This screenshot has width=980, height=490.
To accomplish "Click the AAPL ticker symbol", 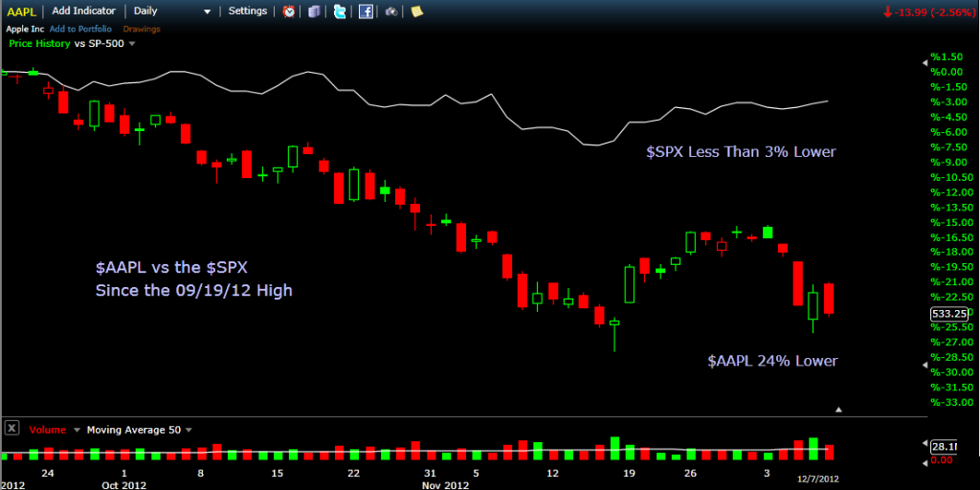I will 21,11.
